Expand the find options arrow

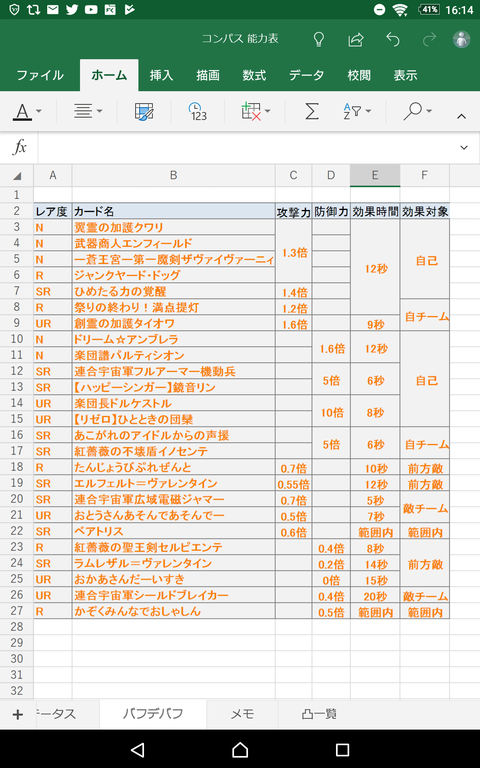pos(429,112)
